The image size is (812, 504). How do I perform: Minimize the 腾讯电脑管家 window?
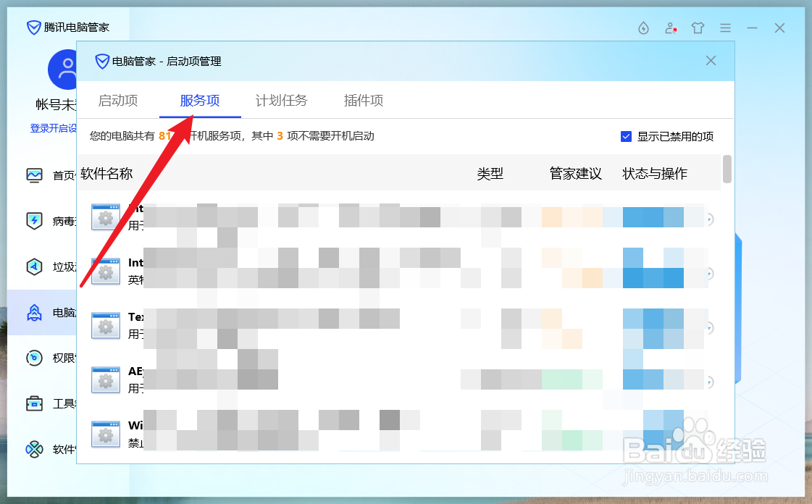tap(752, 28)
